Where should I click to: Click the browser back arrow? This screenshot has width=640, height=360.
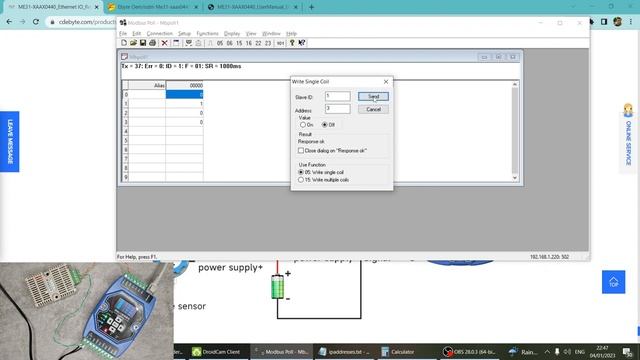coord(9,22)
